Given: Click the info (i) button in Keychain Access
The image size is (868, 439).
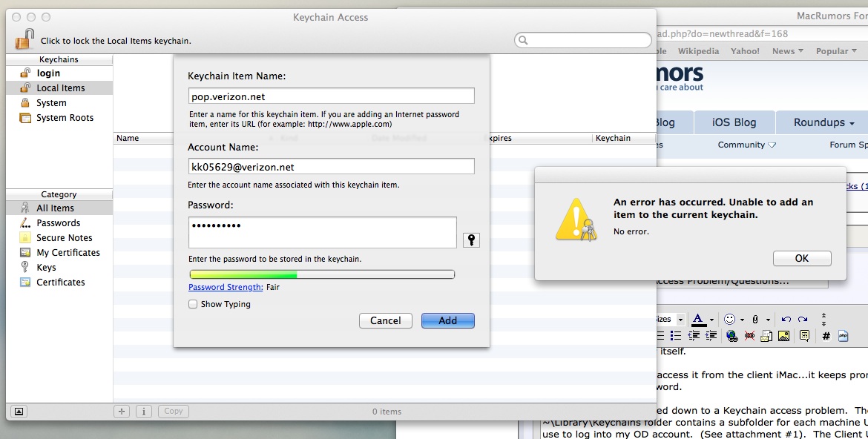Looking at the screenshot, I should coord(144,412).
